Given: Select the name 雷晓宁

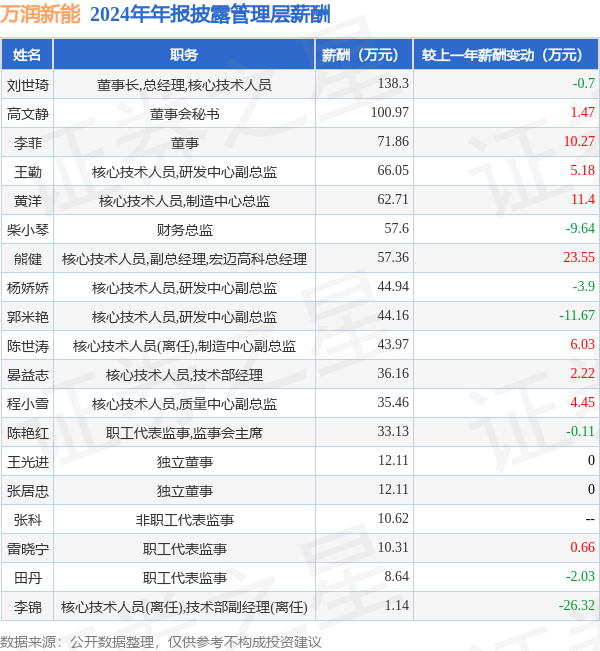Looking at the screenshot, I should (x=28, y=549).
